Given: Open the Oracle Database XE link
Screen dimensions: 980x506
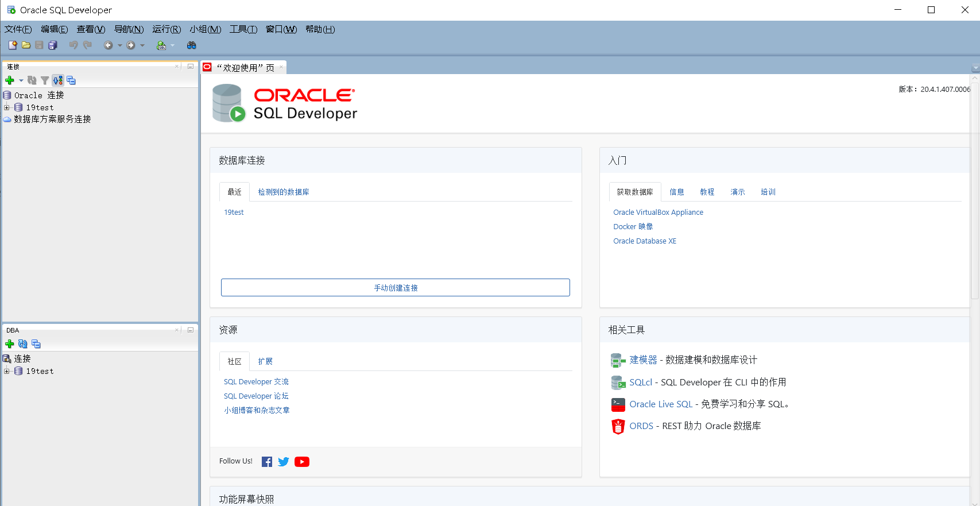Looking at the screenshot, I should [645, 241].
